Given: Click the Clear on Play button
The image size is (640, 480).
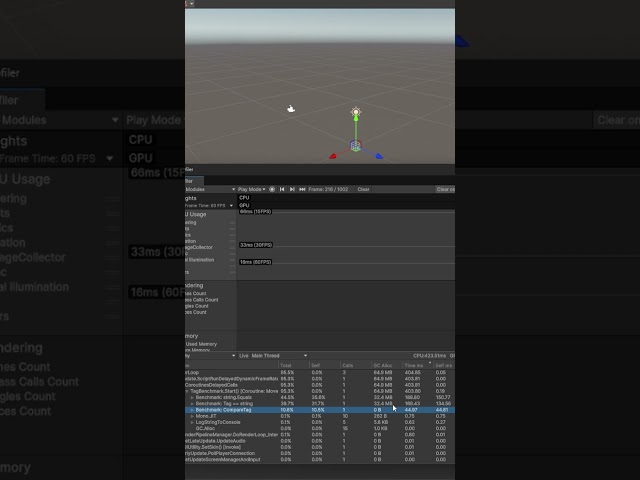Looking at the screenshot, I should [x=445, y=189].
